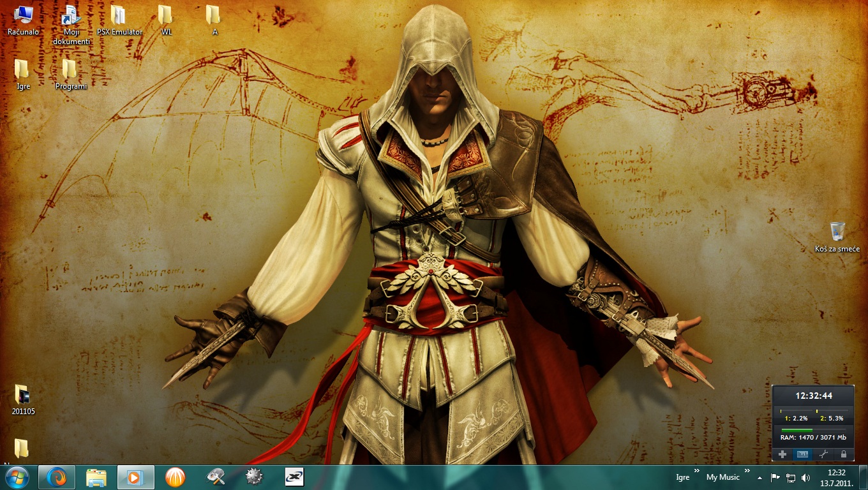
Task: Select the 201105 folder
Action: (x=23, y=399)
